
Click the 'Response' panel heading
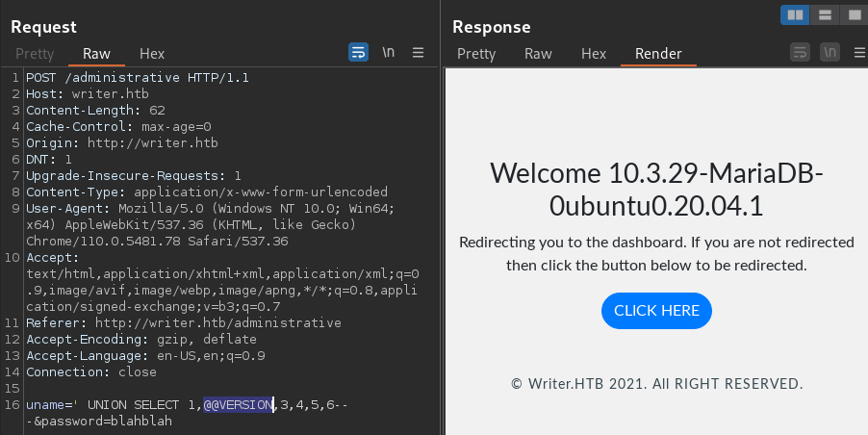click(492, 27)
